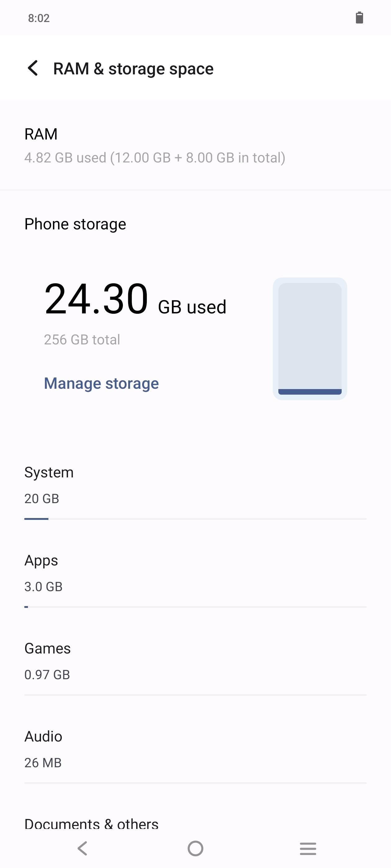This screenshot has width=391, height=868.
Task: Tap the 24.30 GB used figure
Action: (x=135, y=299)
